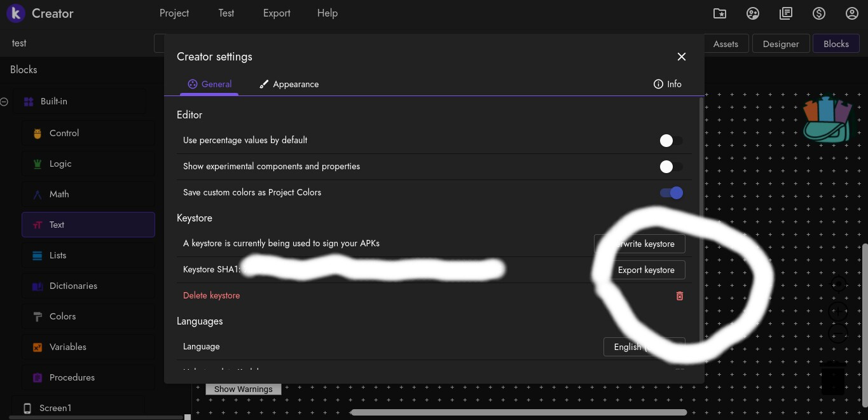Click the Info circle icon in settings
This screenshot has height=420, width=868.
click(658, 84)
